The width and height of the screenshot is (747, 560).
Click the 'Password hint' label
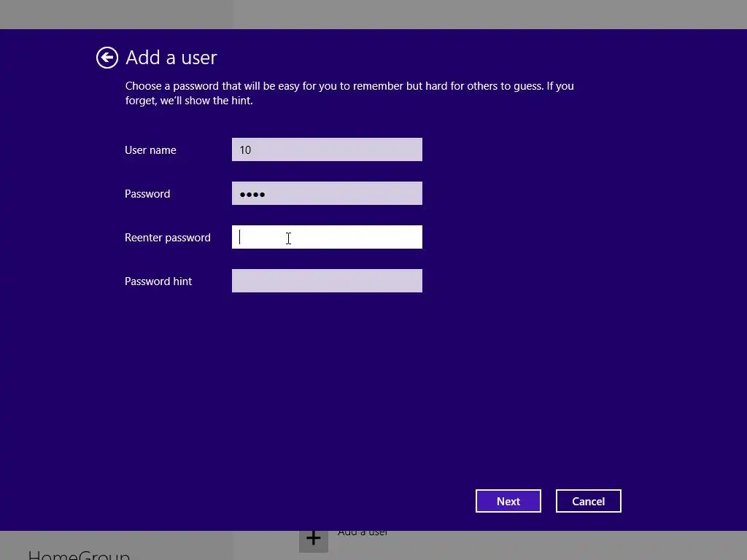pos(158,281)
